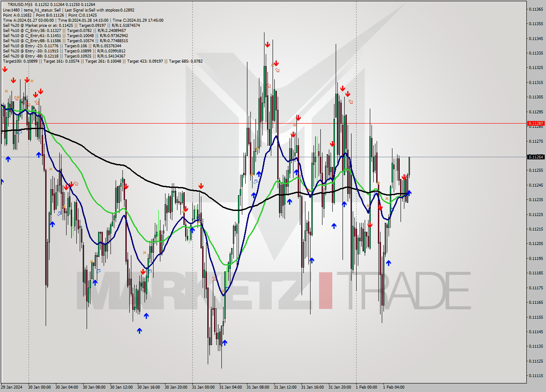Click the 'Sell %10 @ C_Entry61' line
The image size is (546, 392).
click(65, 35)
